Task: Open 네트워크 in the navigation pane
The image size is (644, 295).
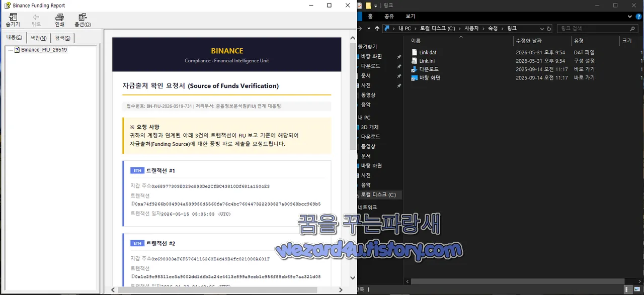Action: pos(367,207)
